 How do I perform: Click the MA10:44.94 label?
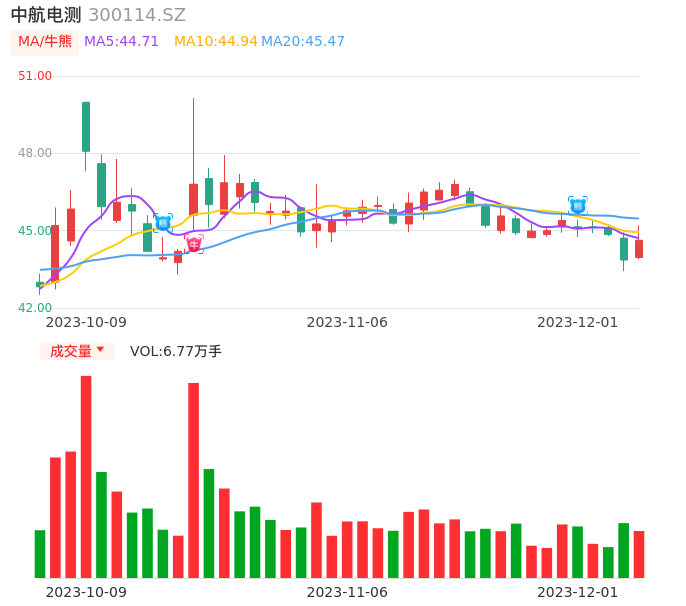(216, 41)
